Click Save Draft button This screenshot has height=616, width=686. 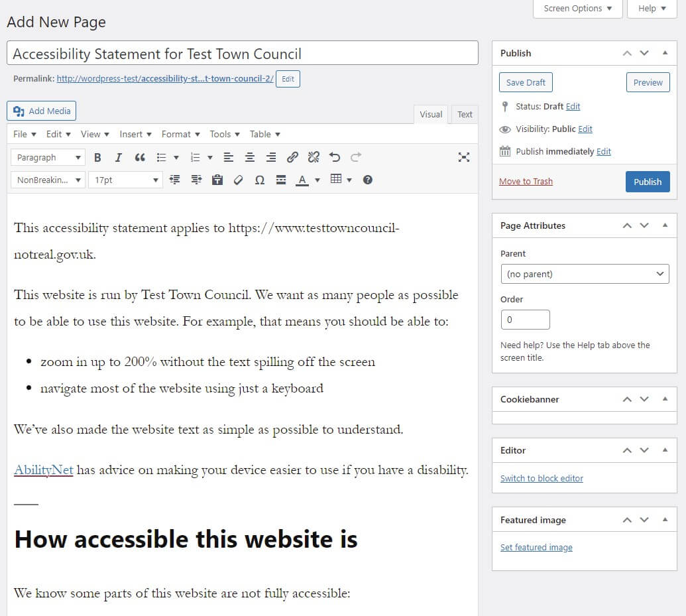point(526,82)
